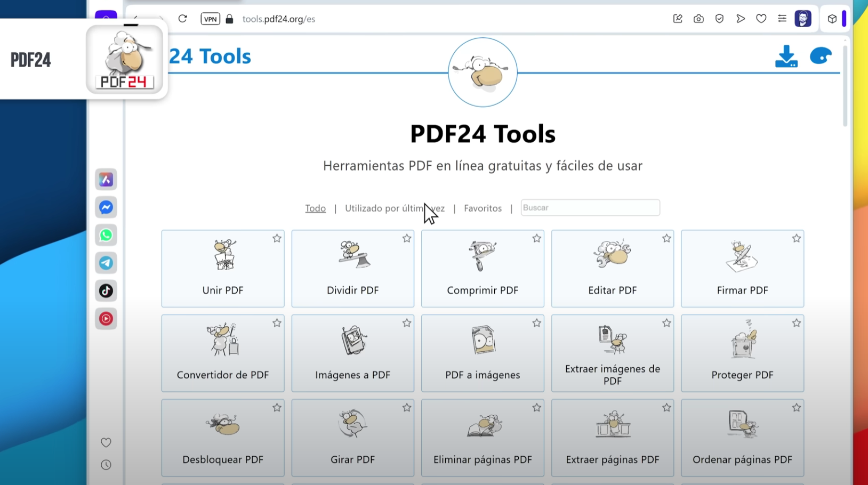868x485 pixels.
Task: Favorite the Unir PDF tool star
Action: [x=277, y=239]
